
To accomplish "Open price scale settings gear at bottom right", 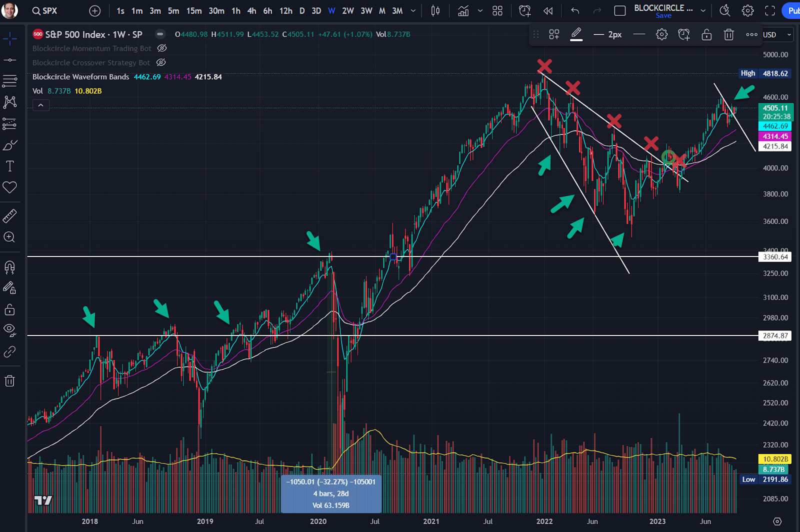I will pyautogui.click(x=777, y=521).
